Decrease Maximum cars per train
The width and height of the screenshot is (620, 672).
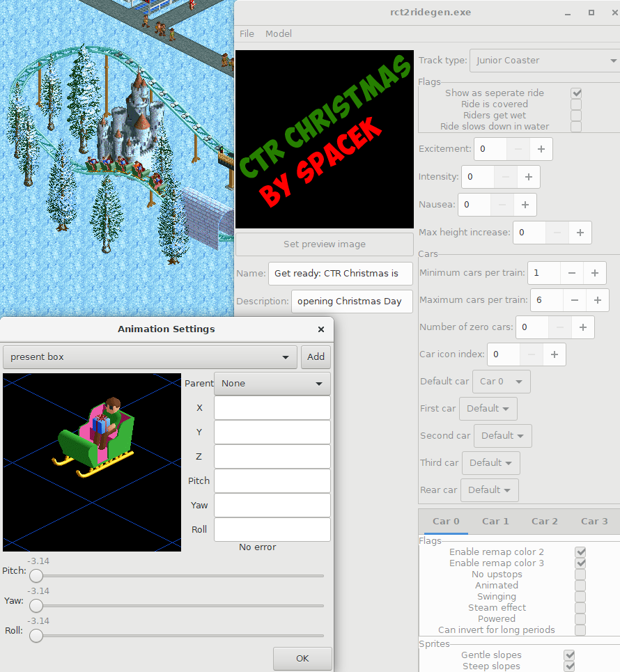(x=575, y=300)
